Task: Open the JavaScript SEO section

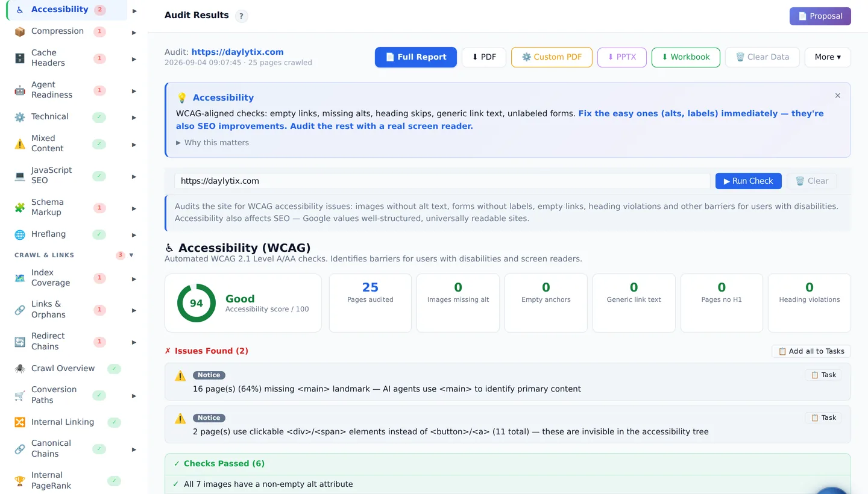Action: 51,175
